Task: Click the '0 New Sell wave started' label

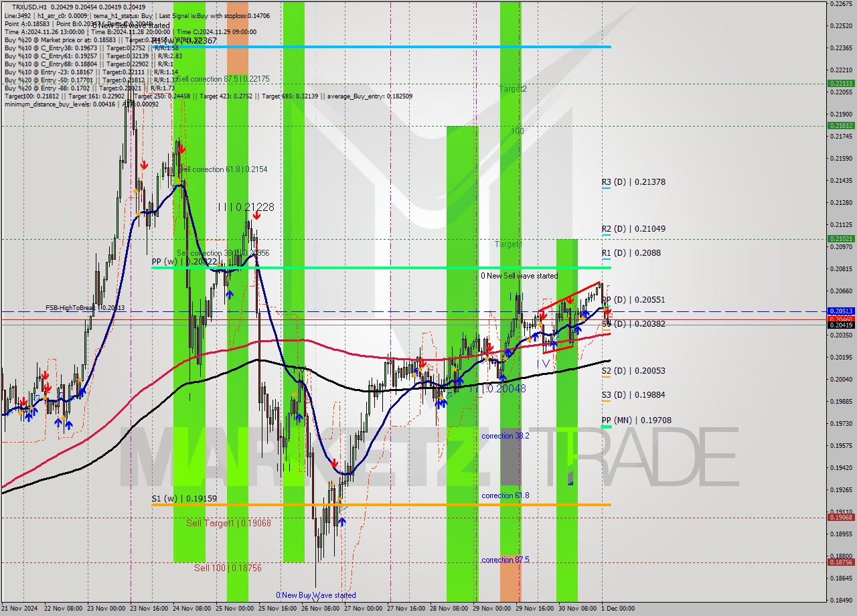Action: coord(519,276)
